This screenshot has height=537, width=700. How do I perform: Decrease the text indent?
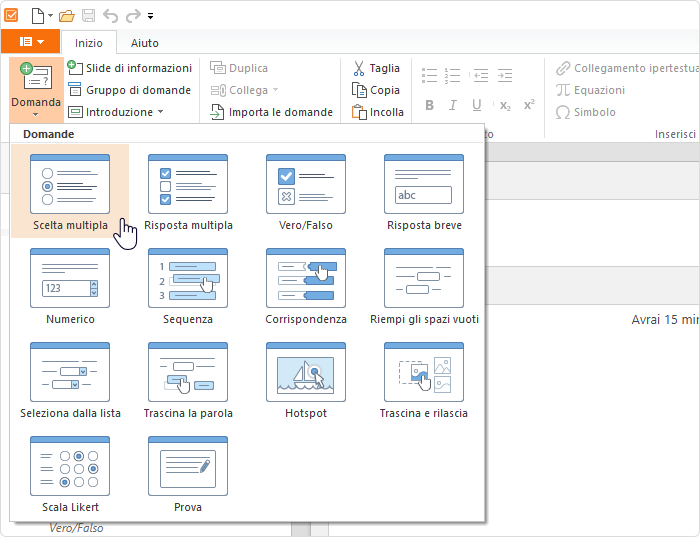[x=481, y=75]
